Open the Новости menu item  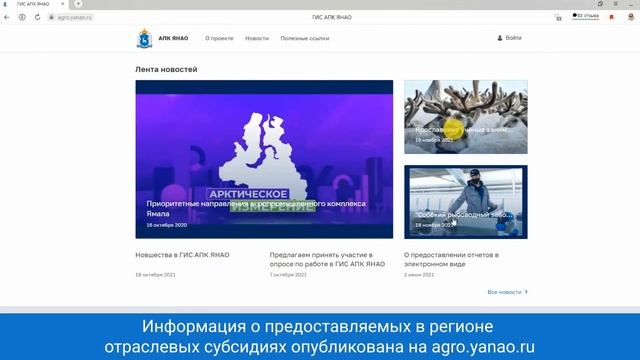[x=257, y=38]
